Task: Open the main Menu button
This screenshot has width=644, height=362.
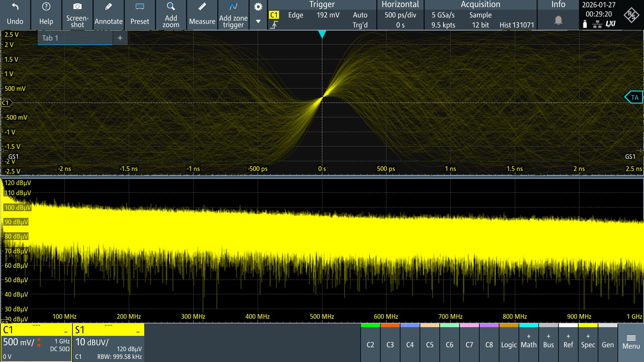Action: point(631,343)
